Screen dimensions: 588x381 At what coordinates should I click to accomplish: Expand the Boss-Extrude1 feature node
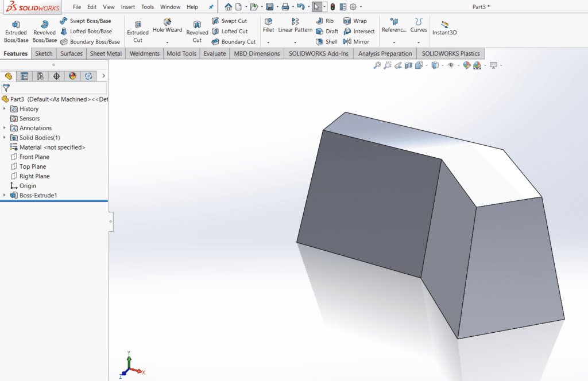tap(5, 196)
